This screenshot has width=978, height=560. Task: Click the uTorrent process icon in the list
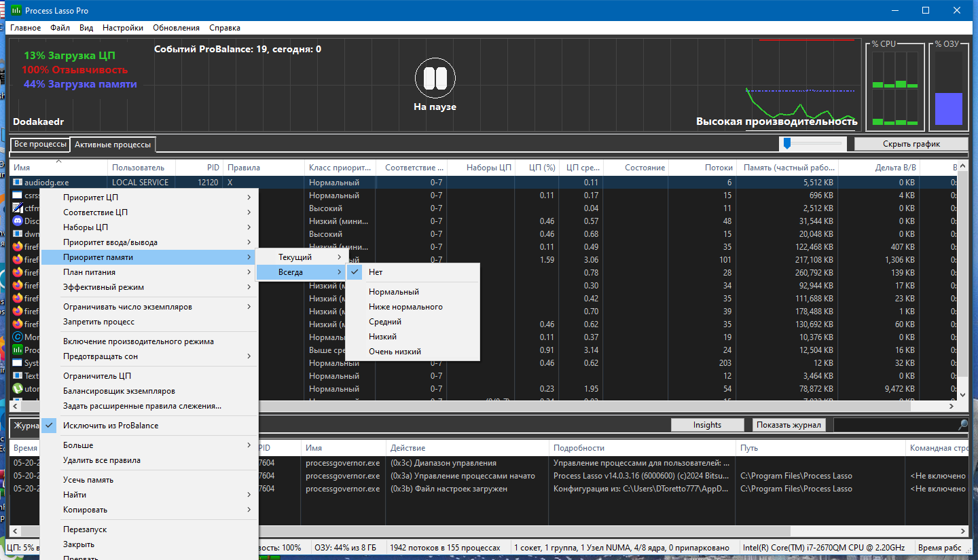(x=18, y=389)
